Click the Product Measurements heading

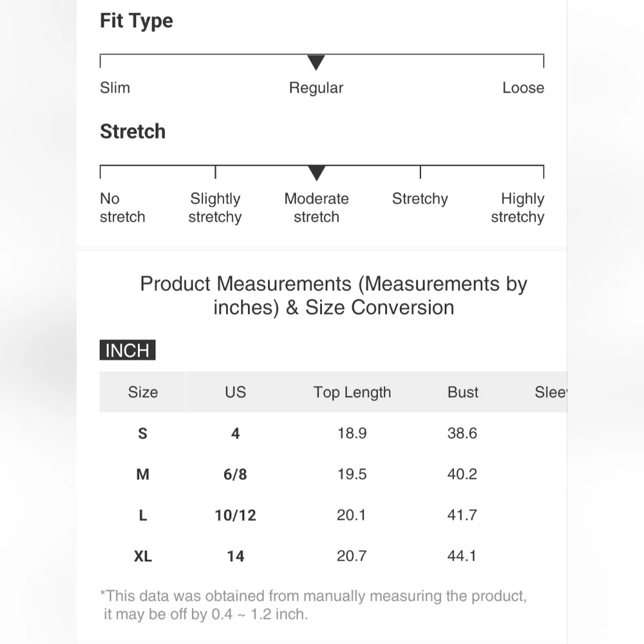pyautogui.click(x=334, y=295)
